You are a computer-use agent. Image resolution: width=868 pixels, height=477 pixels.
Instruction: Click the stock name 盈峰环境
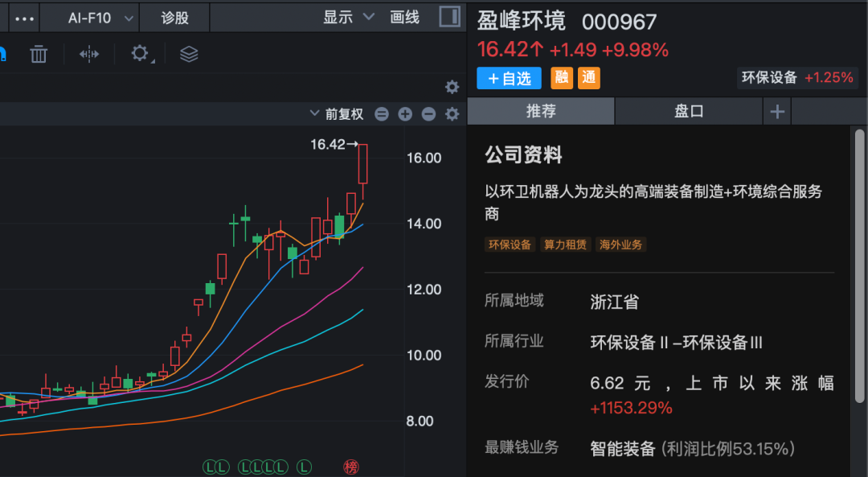click(x=521, y=21)
